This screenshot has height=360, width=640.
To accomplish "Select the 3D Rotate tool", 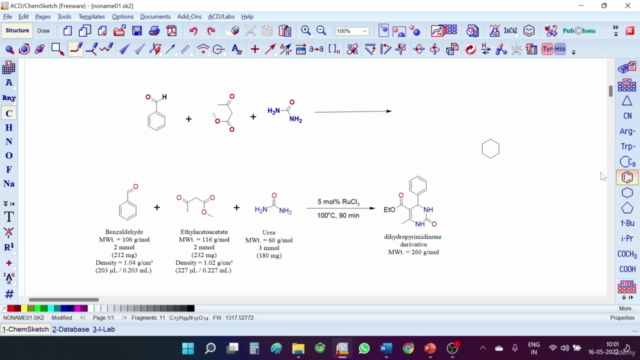I will [x=40, y=49].
